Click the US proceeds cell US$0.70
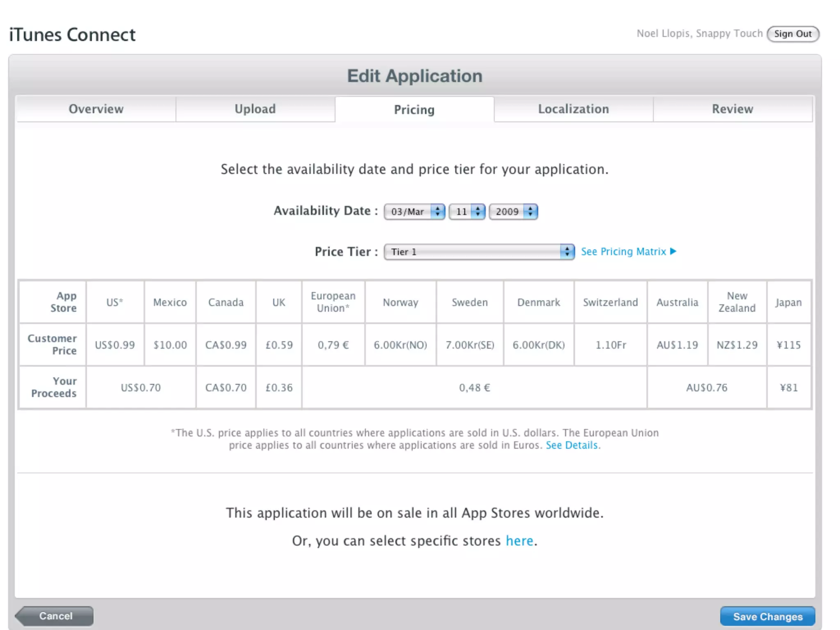 [141, 388]
